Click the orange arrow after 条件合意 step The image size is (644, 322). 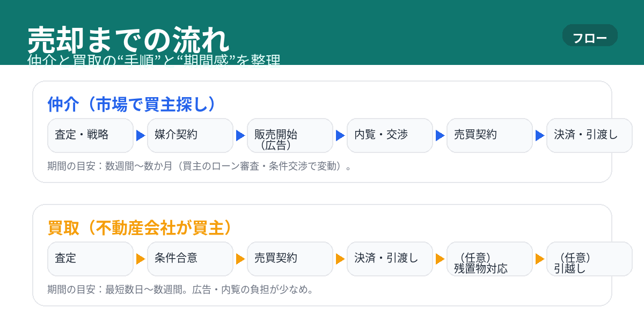(x=240, y=259)
